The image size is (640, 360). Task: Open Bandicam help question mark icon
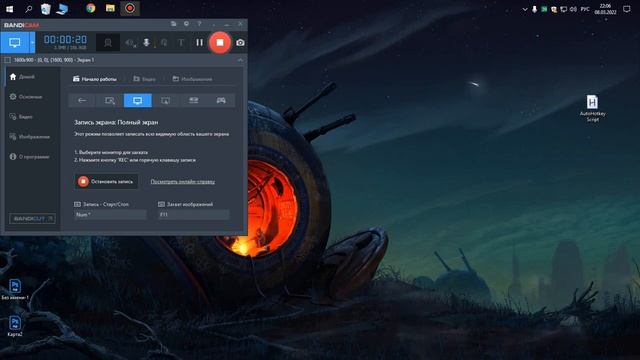tap(199, 24)
